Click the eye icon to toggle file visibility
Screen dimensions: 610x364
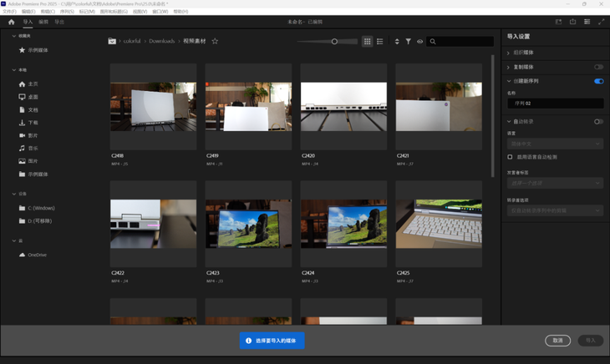419,41
